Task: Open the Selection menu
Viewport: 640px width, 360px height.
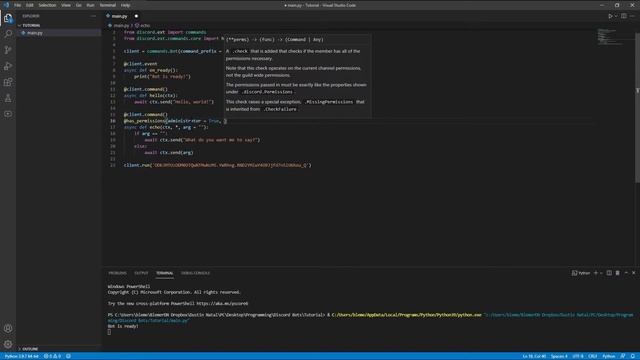Action: point(47,5)
